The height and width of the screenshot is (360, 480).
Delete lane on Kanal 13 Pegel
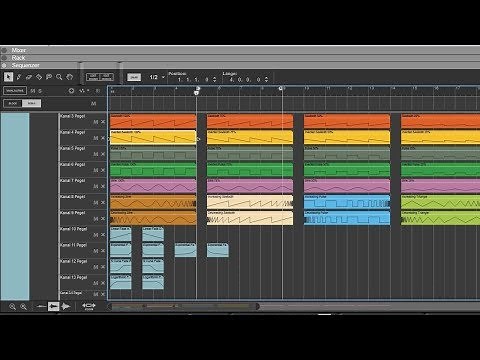point(103,283)
